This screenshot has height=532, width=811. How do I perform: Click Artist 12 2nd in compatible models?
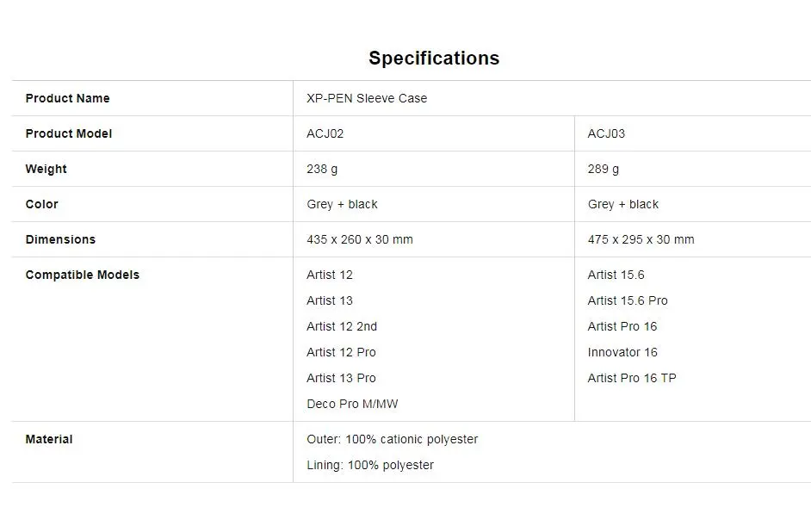click(x=342, y=326)
